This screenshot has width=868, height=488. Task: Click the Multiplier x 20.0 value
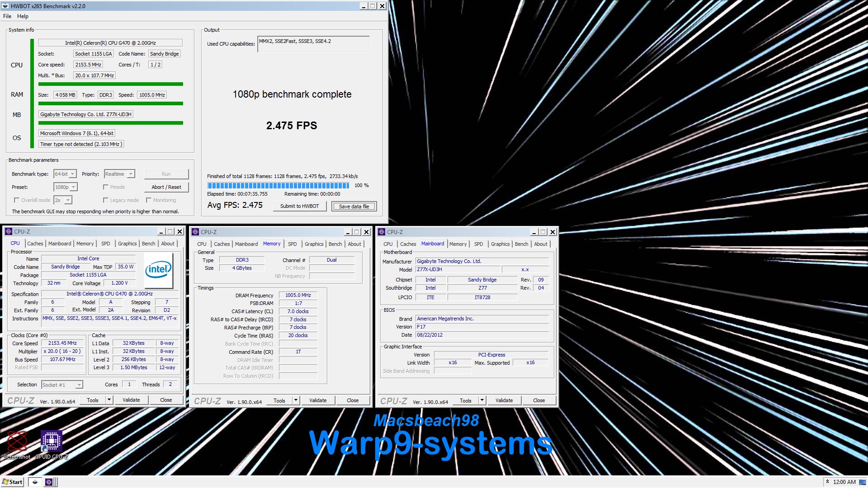tap(62, 351)
